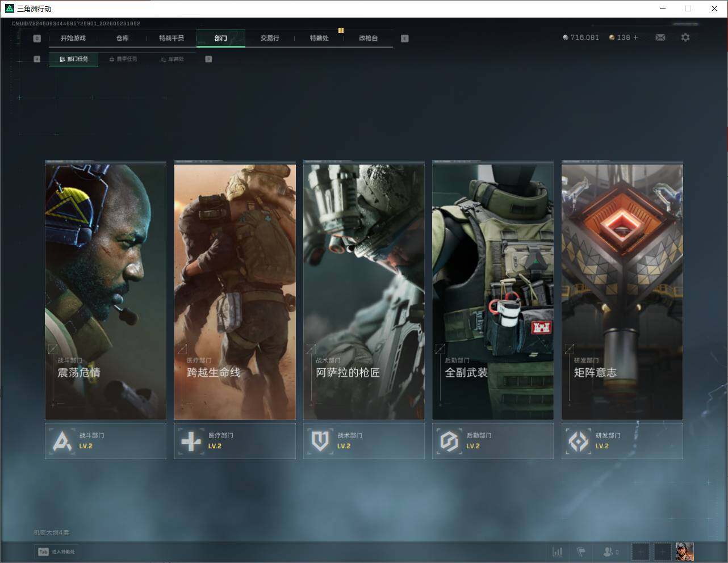Click the Combat Department 战斗部门 emblem icon
728x563 pixels.
[61, 441]
